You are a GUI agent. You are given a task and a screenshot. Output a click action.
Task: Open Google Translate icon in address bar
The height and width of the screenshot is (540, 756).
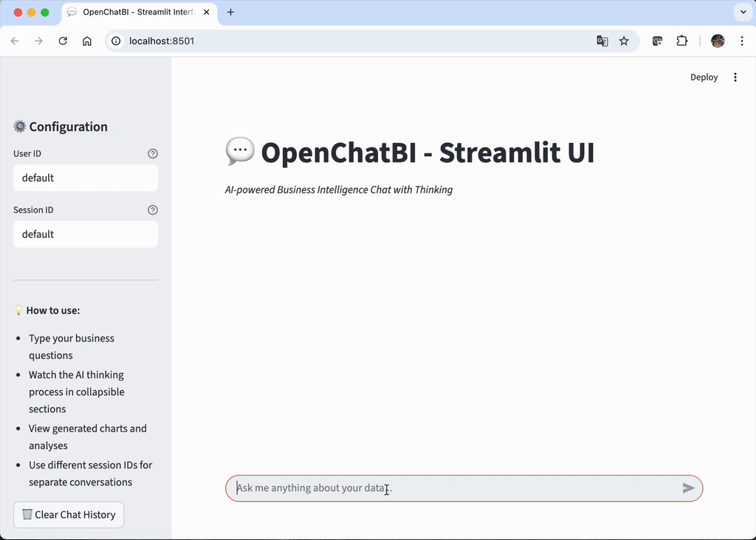[602, 41]
